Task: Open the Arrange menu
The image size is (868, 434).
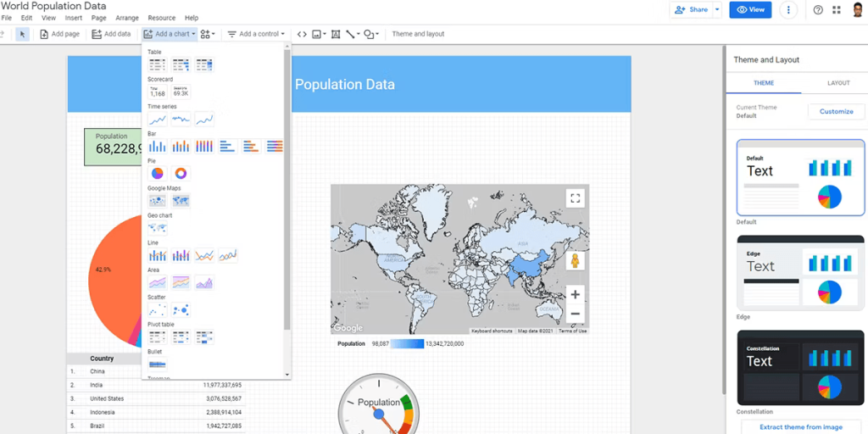Action: (127, 18)
